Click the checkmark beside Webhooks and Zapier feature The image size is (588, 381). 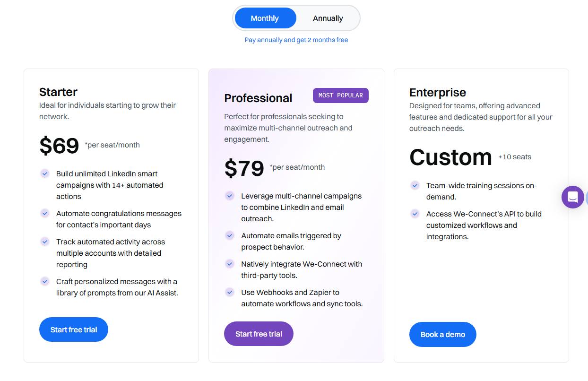pyautogui.click(x=230, y=292)
